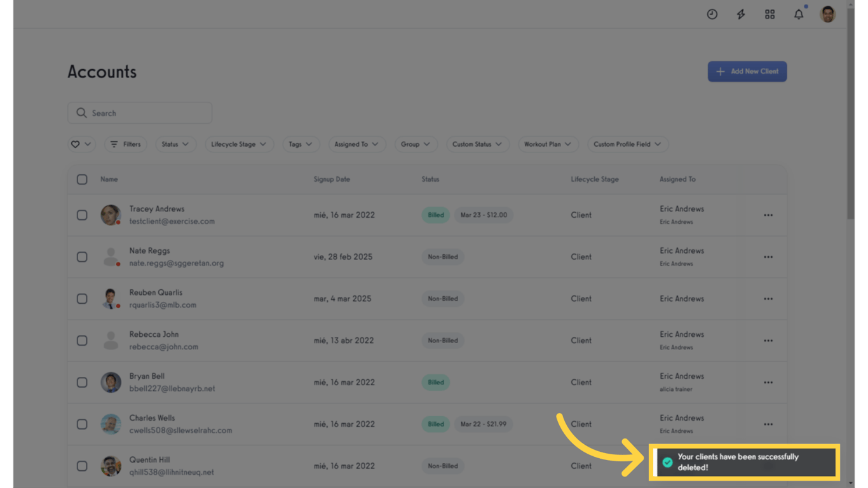Click the Add New Client button
868x488 pixels.
[x=747, y=71]
